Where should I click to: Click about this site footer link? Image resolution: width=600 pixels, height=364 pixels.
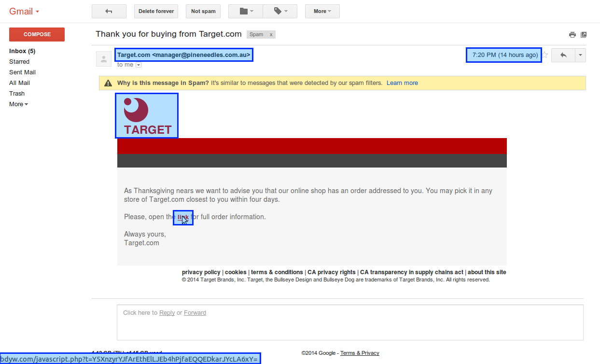487,272
